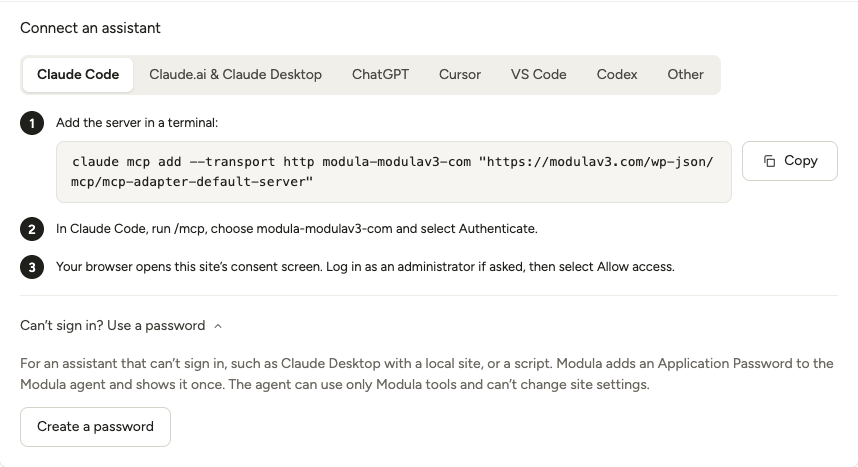
Task: Open the ChatGPT tab
Action: click(x=380, y=74)
